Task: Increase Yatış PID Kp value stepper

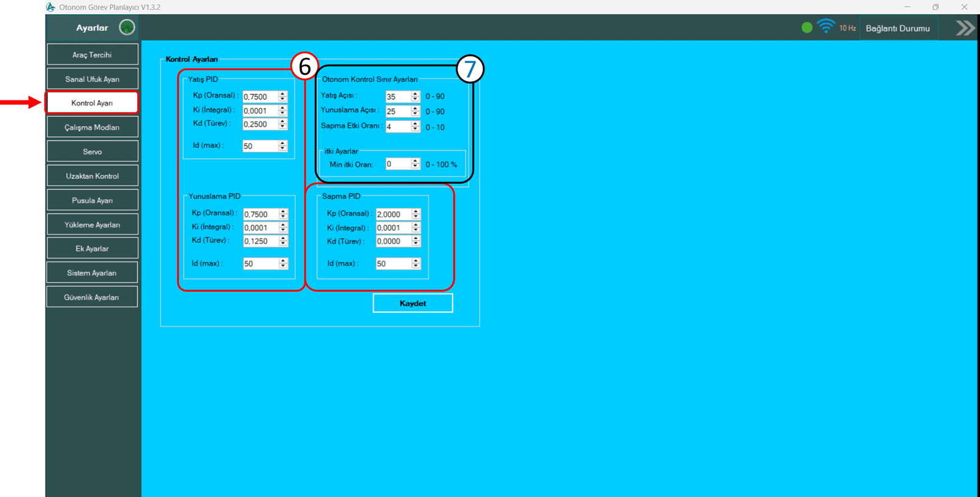Action: pyautogui.click(x=283, y=94)
